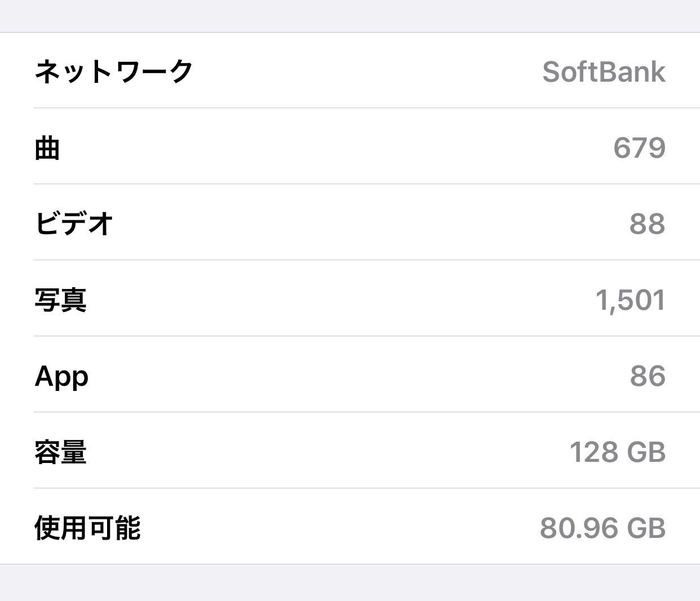Click the 80.96 GB available value
Image resolution: width=700 pixels, height=601 pixels.
pos(602,528)
